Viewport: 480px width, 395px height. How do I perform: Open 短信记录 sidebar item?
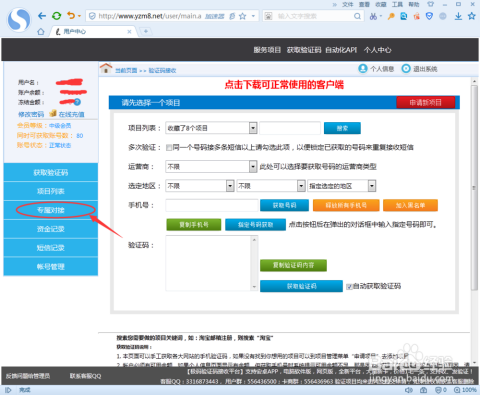click(51, 248)
